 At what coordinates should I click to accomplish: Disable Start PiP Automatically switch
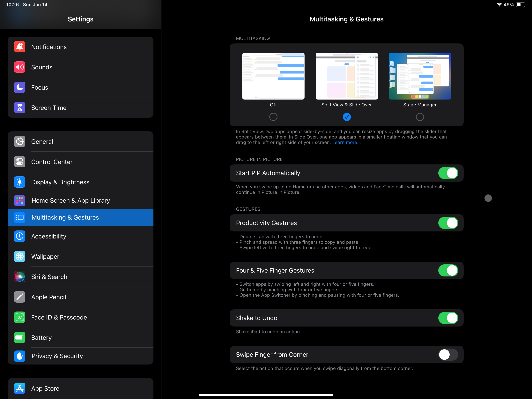(x=448, y=173)
